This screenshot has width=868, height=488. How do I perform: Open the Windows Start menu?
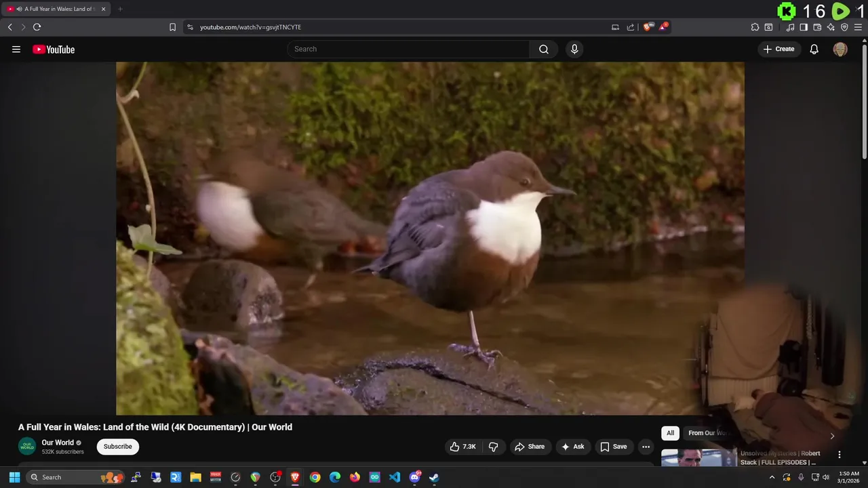[14, 477]
